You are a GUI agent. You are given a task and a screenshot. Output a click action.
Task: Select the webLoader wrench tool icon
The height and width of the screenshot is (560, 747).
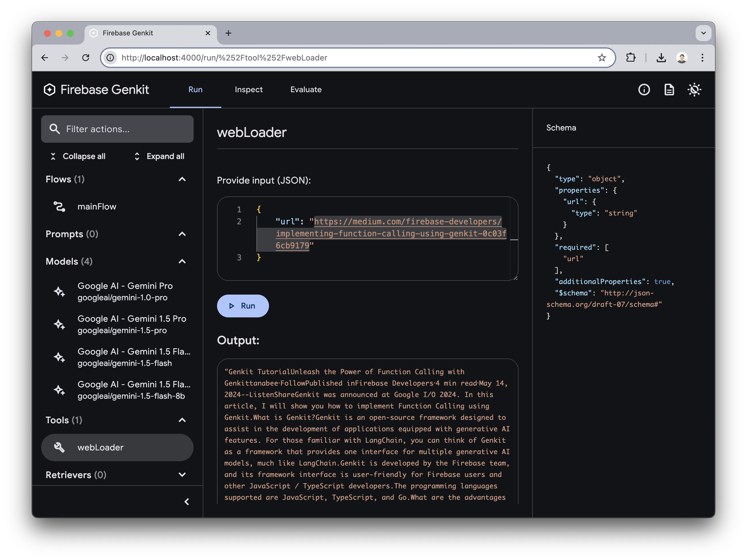tap(59, 447)
